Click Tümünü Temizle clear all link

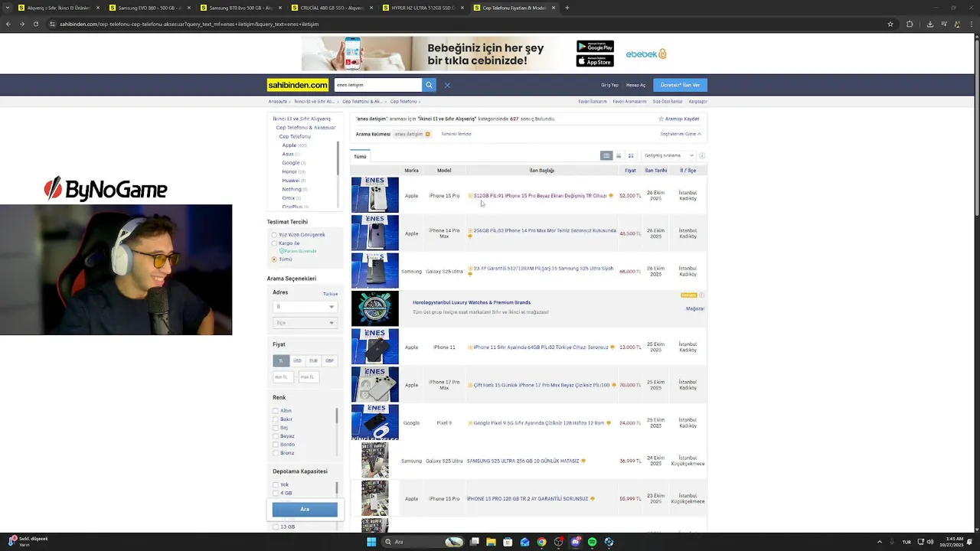[456, 134]
